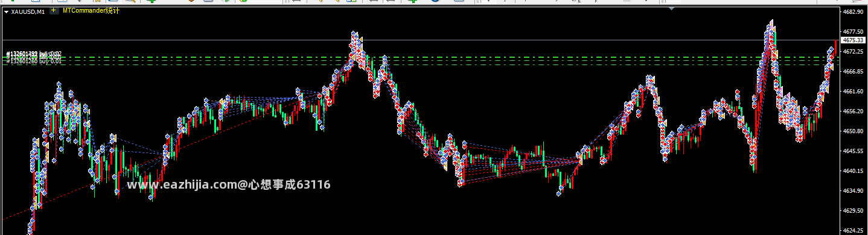The image size is (868, 235).
Task: Open the XAUUSD,M1 chart dropdown triangle
Action: point(6,11)
